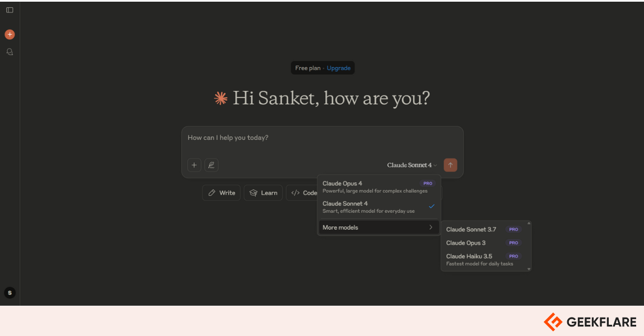This screenshot has width=644, height=336.
Task: Click the PRO badge beside Claude Opus 4
Action: [x=427, y=184]
